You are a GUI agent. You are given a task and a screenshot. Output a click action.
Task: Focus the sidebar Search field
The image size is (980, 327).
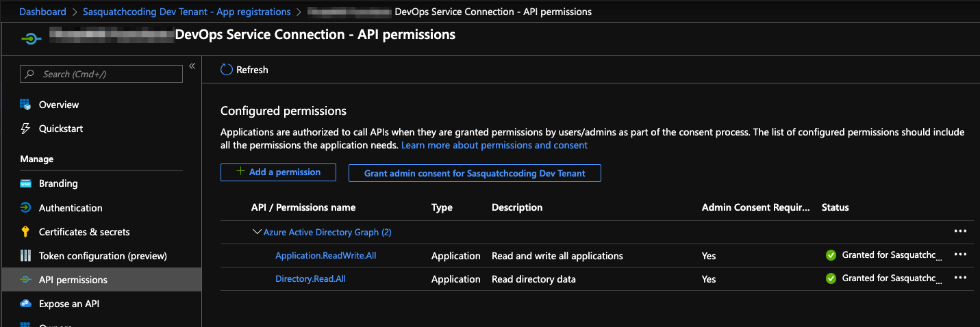(x=110, y=74)
